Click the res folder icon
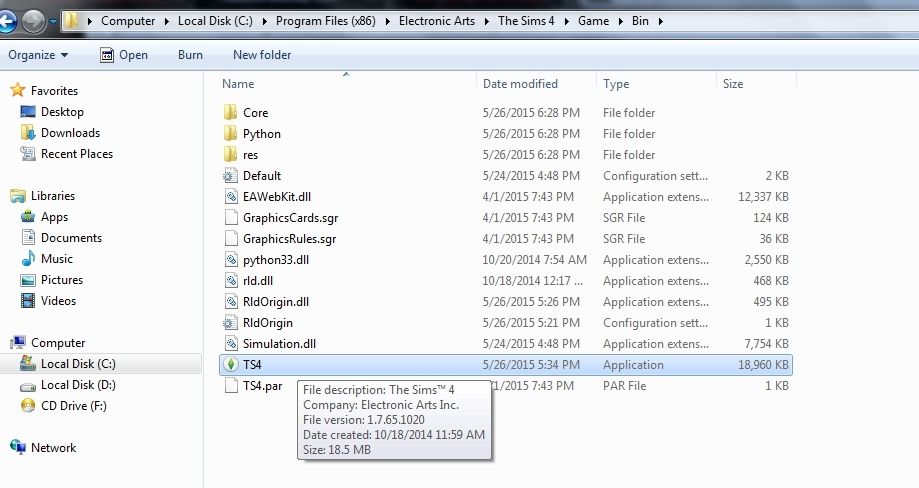This screenshot has height=488, width=919. (230, 154)
